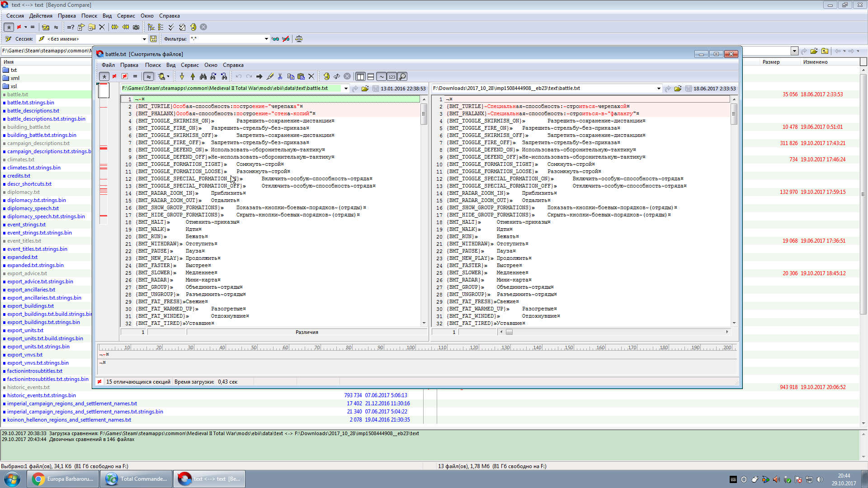Viewport: 868px width, 488px height.
Task: Open the Сервис menu in file viewer
Action: 189,65
